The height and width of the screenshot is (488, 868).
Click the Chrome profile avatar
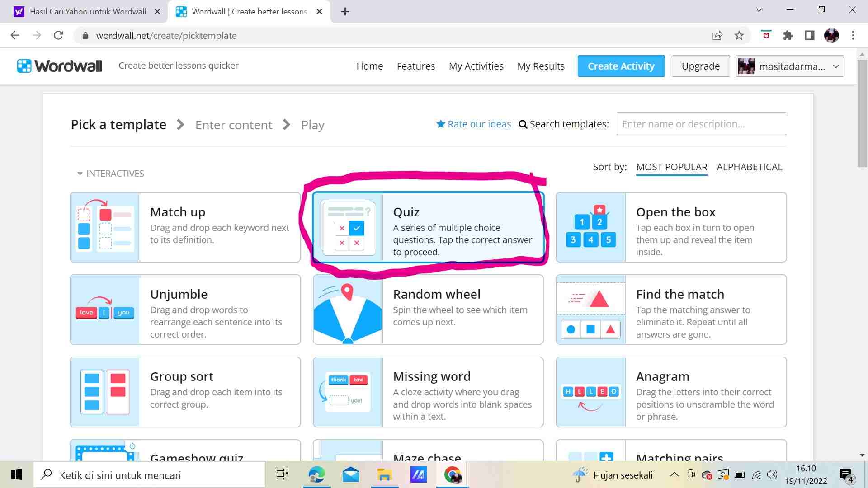coord(831,35)
